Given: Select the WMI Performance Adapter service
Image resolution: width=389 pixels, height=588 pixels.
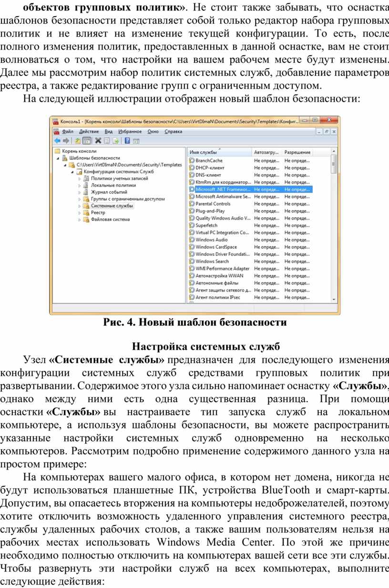Looking at the screenshot, I should pyautogui.click(x=250, y=269).
